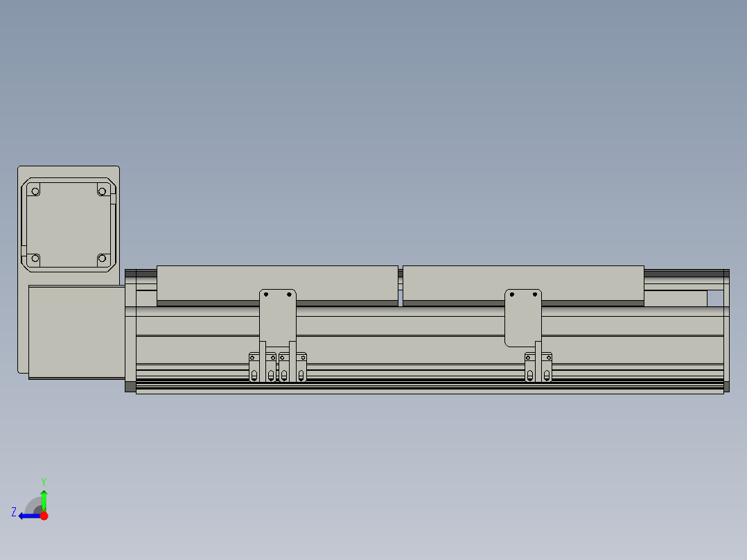This screenshot has height=560, width=747.
Task: Click the Y label on the orientation triad
Action: tap(44, 481)
